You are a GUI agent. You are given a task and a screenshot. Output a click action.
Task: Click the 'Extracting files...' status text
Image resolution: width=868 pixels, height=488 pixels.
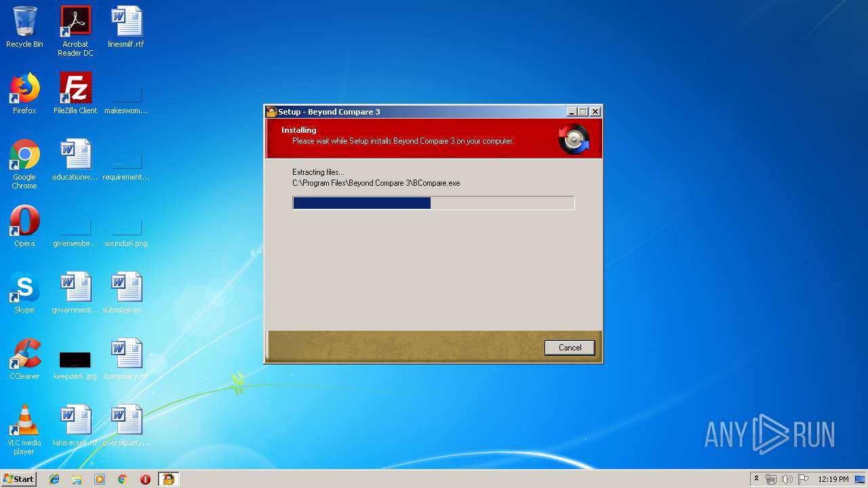point(318,172)
